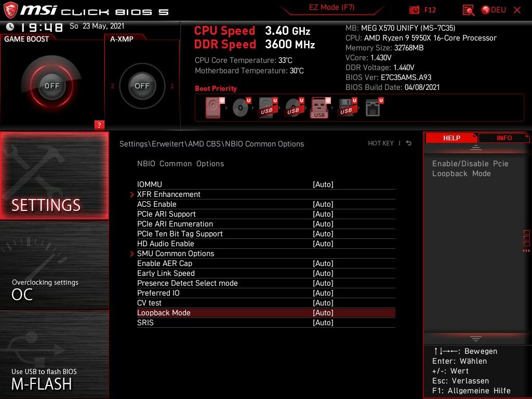Change PCIe ARI Support value
The image size is (532, 399).
coord(323,214)
